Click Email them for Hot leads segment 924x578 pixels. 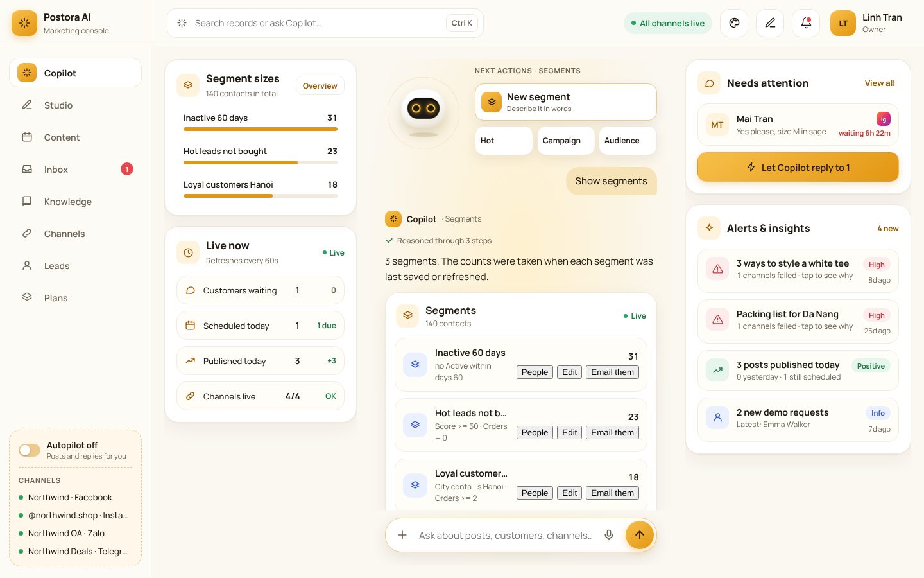[612, 432]
